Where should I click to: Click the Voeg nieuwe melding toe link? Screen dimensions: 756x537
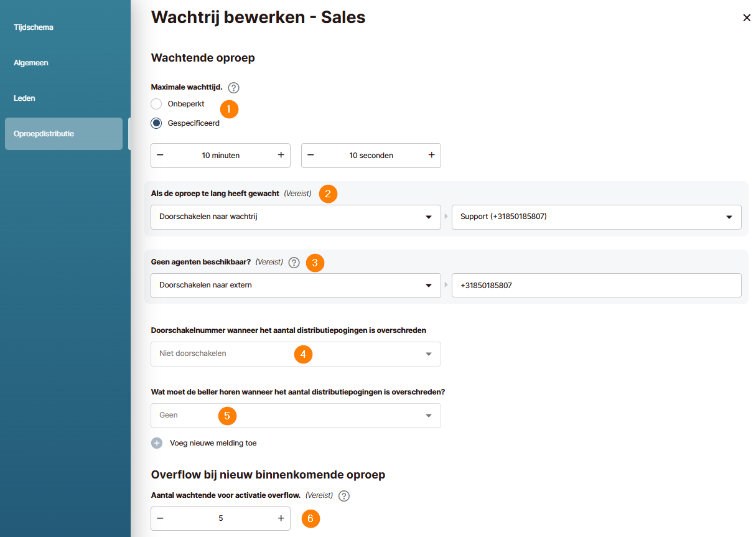[213, 443]
